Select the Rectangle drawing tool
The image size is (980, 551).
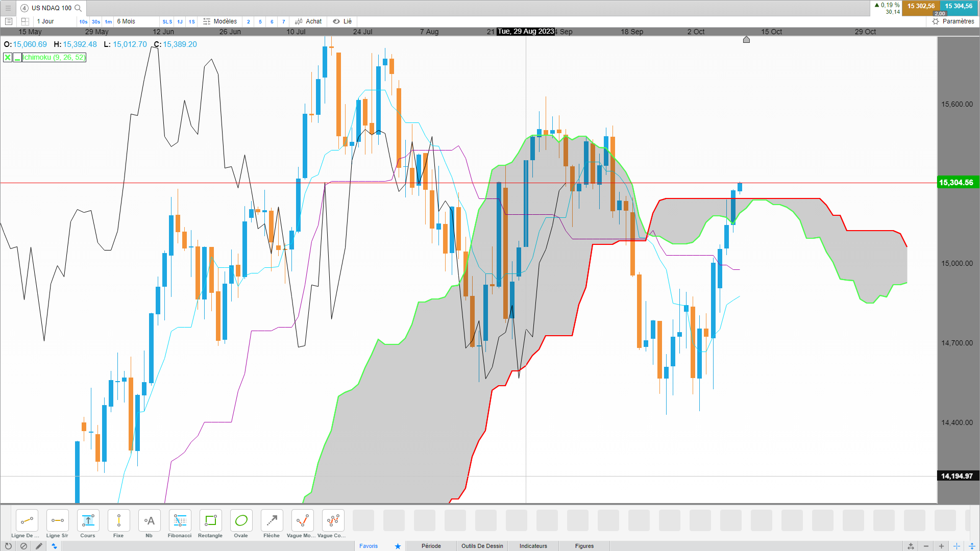(x=210, y=521)
